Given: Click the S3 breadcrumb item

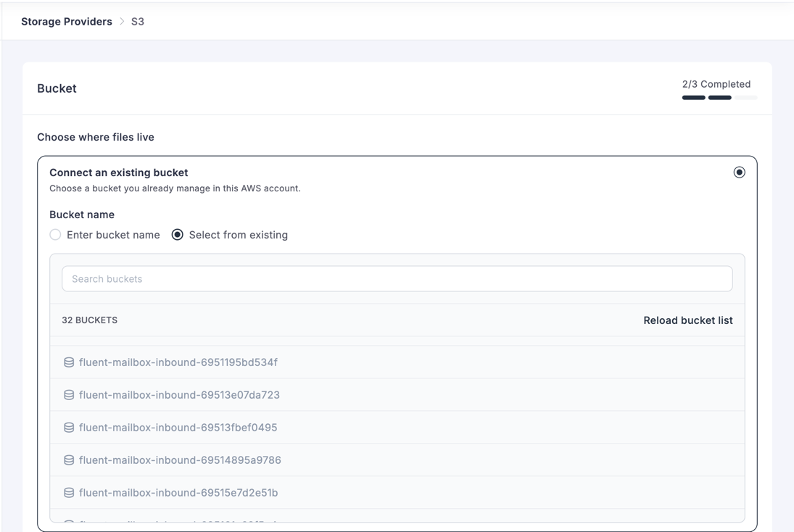Looking at the screenshot, I should point(138,21).
